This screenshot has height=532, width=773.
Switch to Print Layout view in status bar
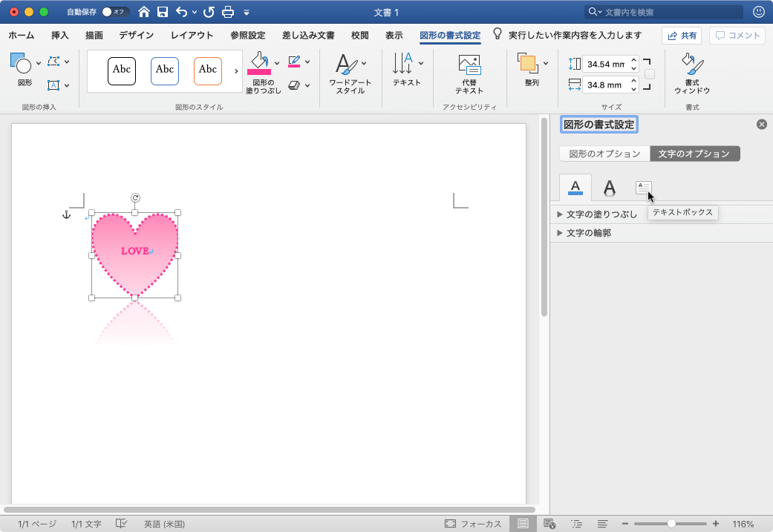pos(524,523)
